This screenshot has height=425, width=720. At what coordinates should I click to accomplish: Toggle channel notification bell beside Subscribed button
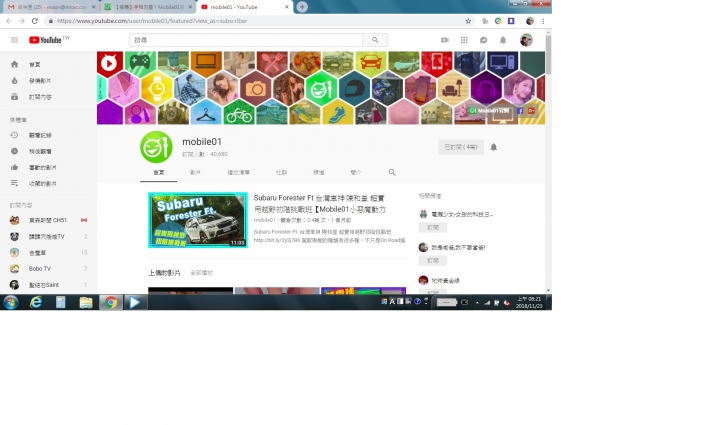[494, 147]
